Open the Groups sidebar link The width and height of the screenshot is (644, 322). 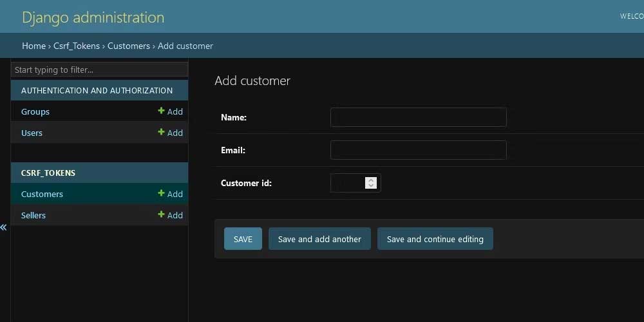[x=35, y=111]
